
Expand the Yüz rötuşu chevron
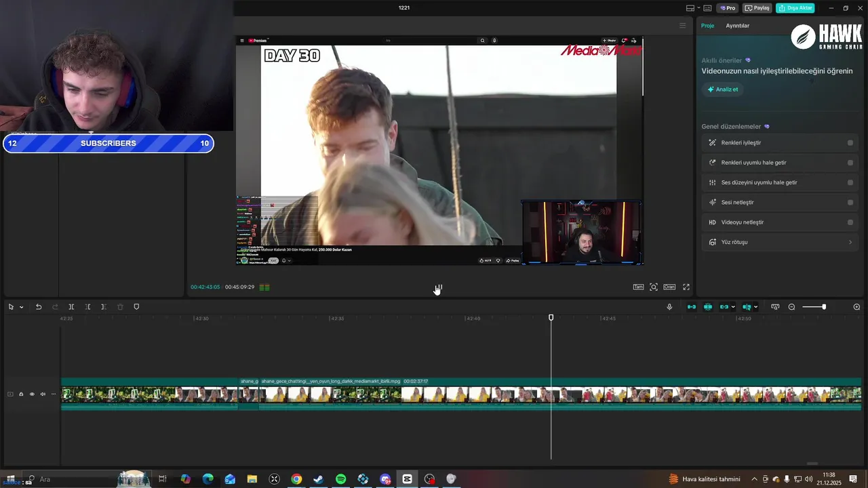click(850, 242)
